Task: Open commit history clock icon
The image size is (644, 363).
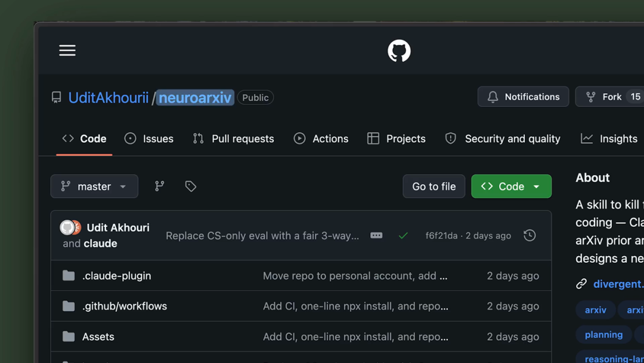Action: click(x=530, y=236)
